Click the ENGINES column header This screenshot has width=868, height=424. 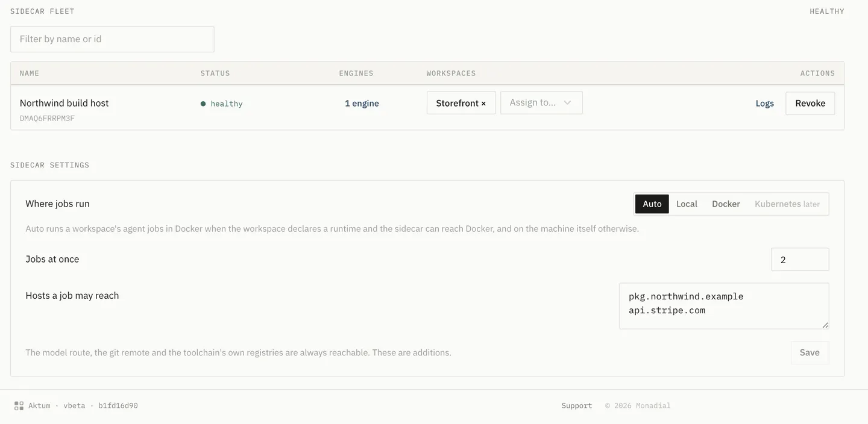pyautogui.click(x=356, y=73)
